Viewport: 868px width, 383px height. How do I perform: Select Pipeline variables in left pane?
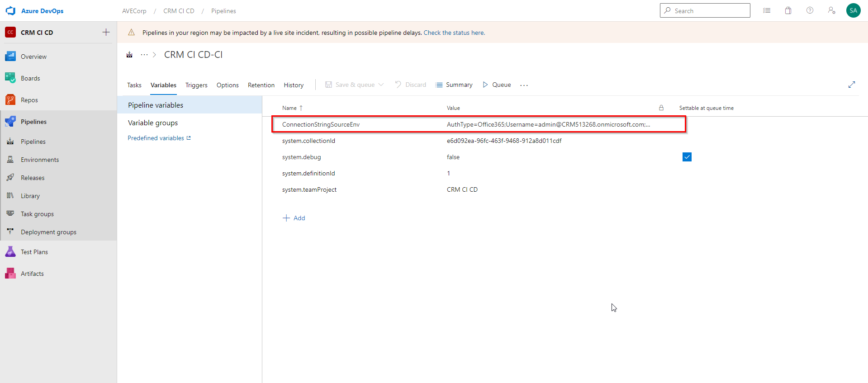(x=190, y=105)
